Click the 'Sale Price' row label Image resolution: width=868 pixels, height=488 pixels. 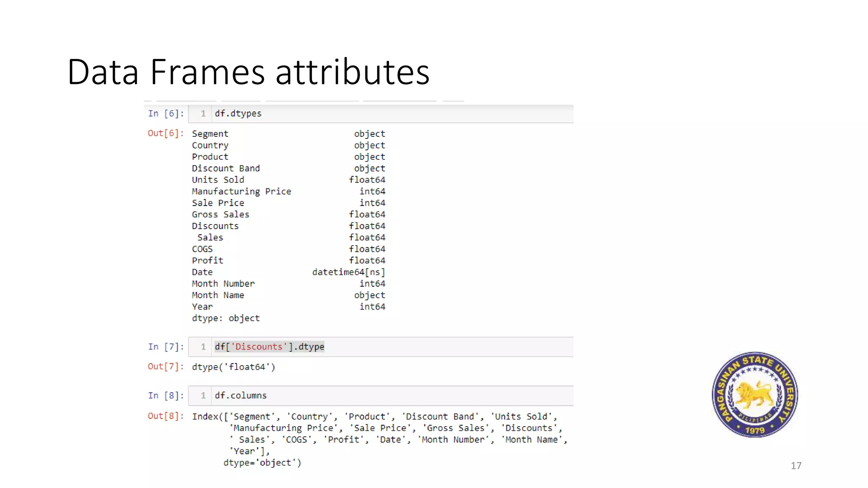pyautogui.click(x=218, y=203)
